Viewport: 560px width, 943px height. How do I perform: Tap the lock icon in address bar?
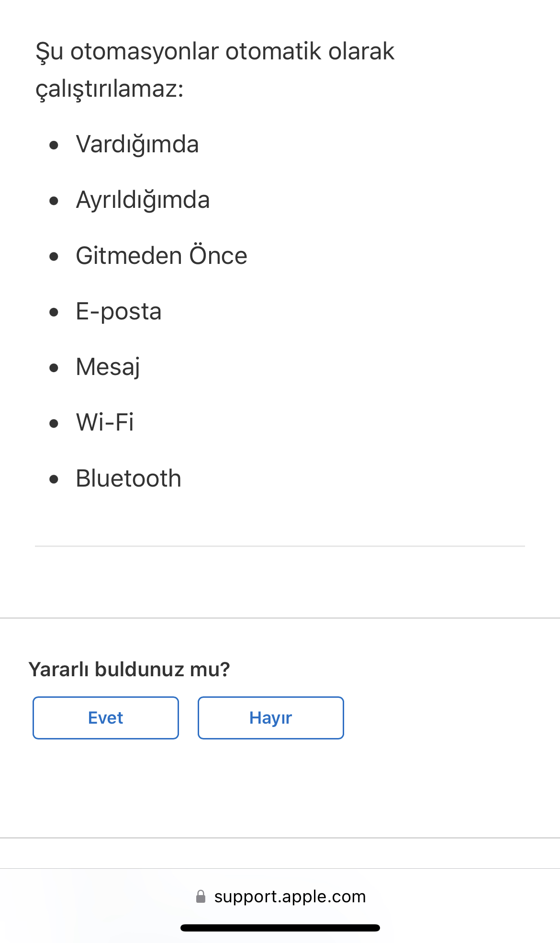click(x=201, y=897)
